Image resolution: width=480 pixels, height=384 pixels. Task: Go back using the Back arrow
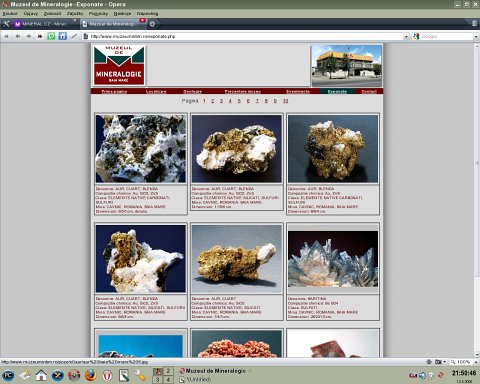tap(18, 36)
